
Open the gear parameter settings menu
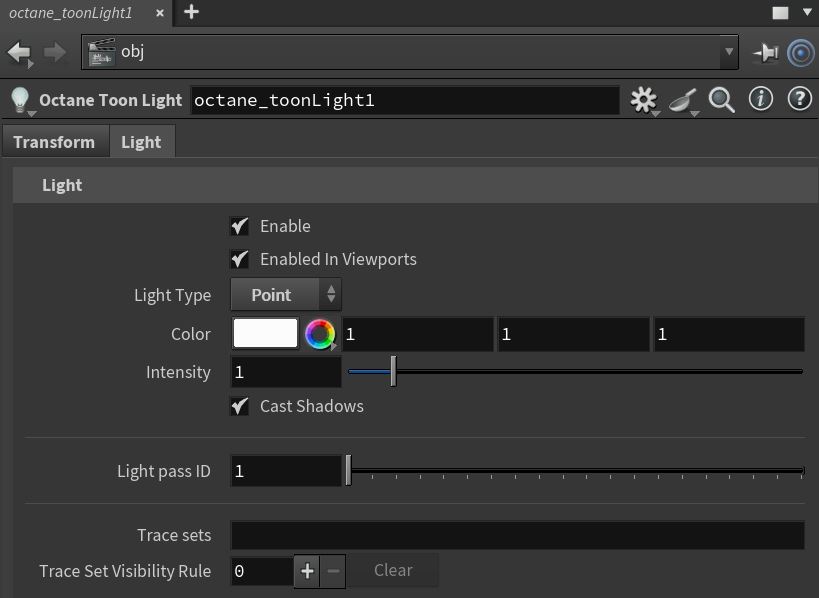[644, 99]
